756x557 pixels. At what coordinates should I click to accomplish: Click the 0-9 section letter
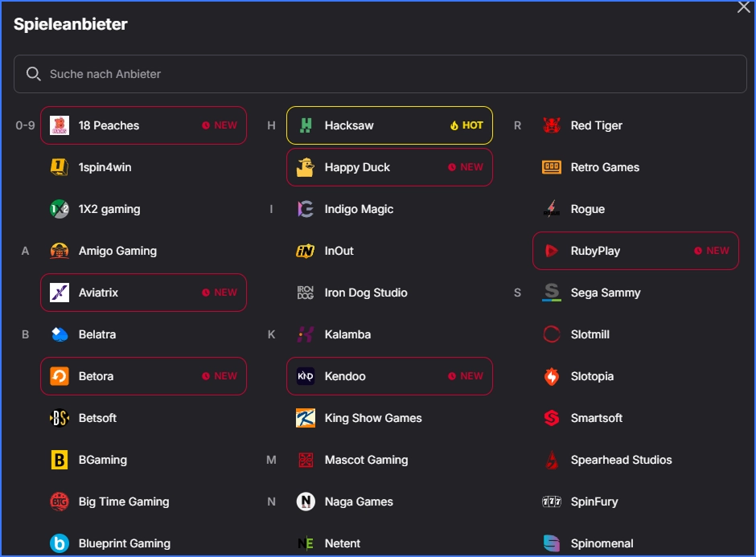click(25, 125)
